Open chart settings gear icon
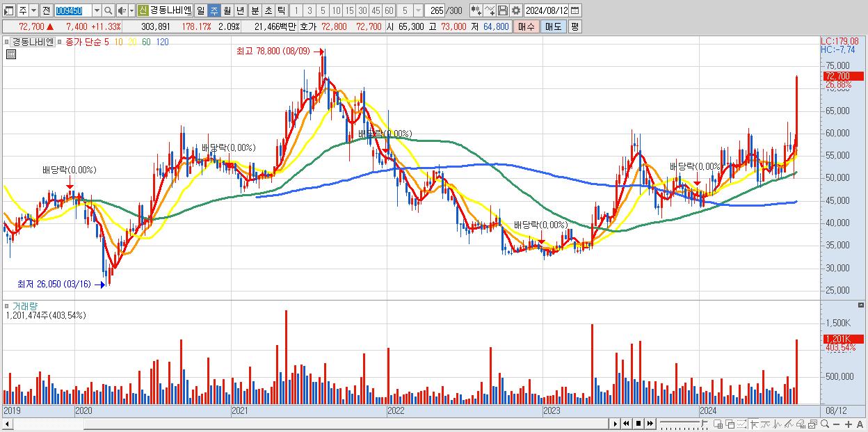 point(516,10)
